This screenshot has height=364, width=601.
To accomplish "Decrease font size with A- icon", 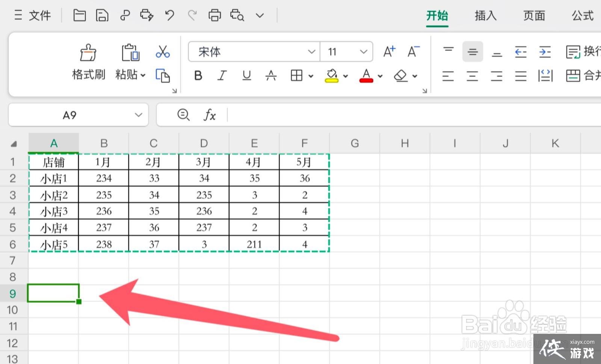I will coord(414,51).
